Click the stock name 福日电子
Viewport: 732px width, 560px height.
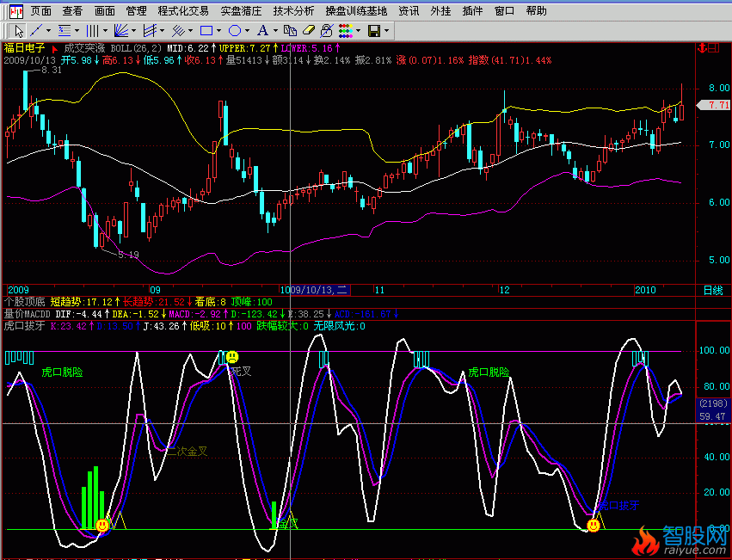point(24,47)
